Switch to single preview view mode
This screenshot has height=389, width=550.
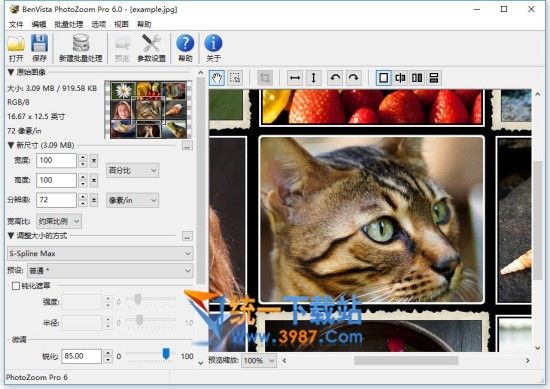click(x=383, y=78)
